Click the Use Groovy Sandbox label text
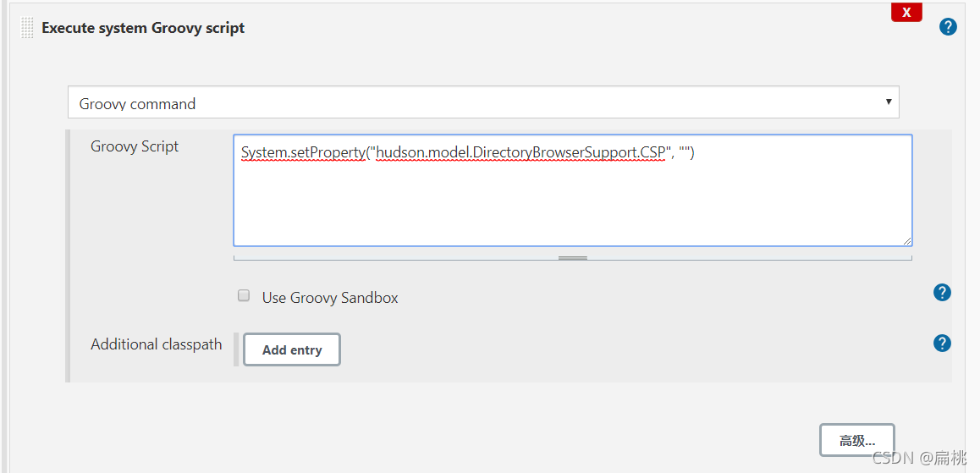The height and width of the screenshot is (473, 980). 330,298
